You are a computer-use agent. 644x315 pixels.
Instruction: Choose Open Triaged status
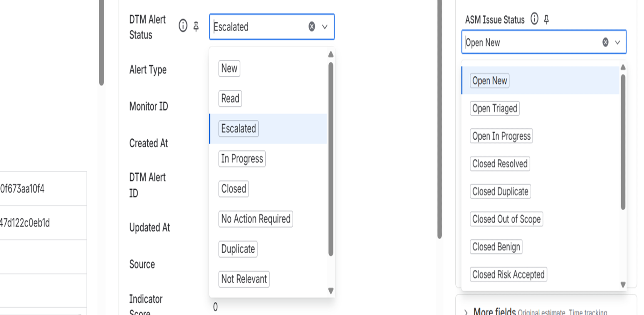pos(495,108)
